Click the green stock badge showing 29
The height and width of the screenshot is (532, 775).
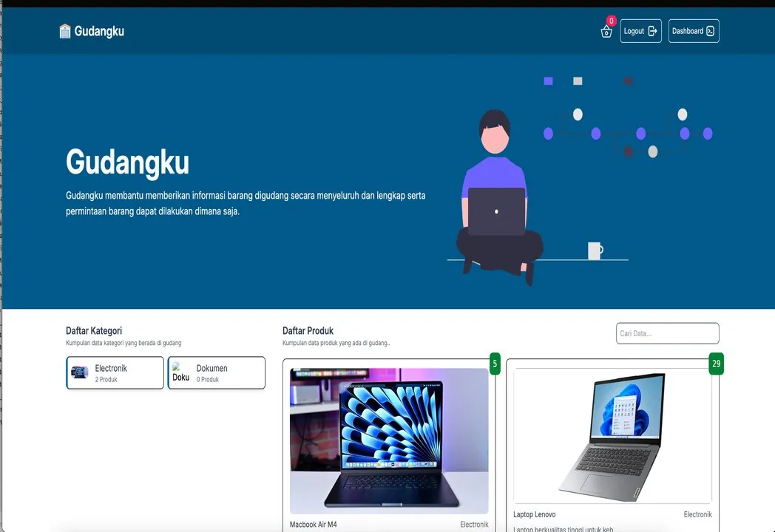coord(716,364)
